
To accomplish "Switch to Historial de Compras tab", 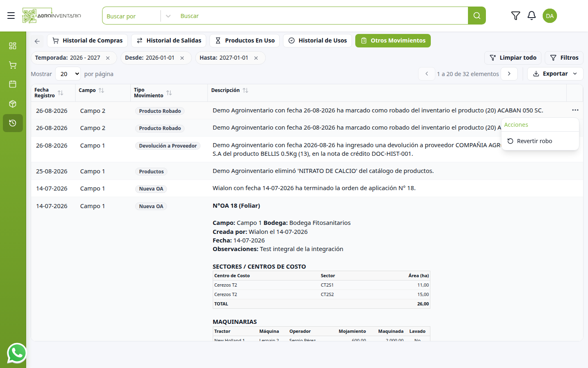I will tap(87, 40).
